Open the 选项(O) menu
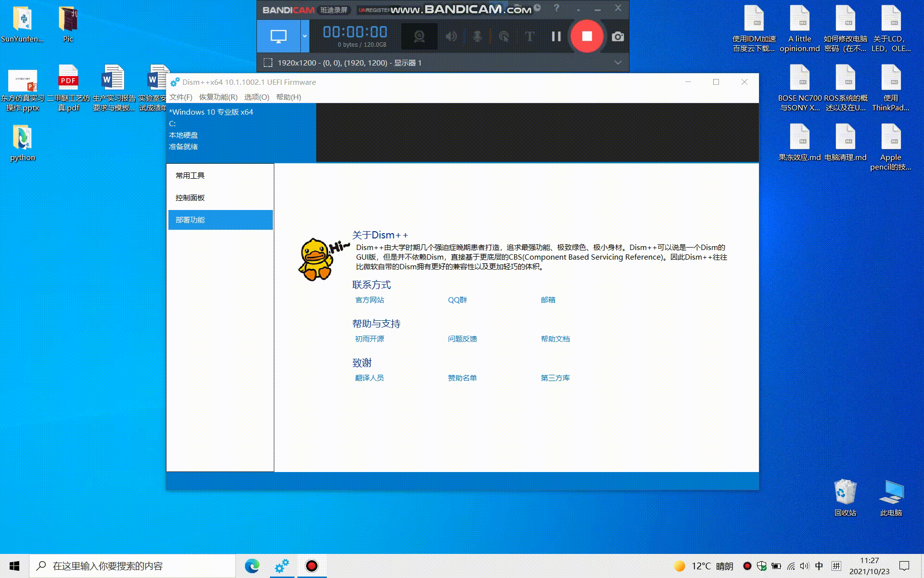 tap(257, 97)
